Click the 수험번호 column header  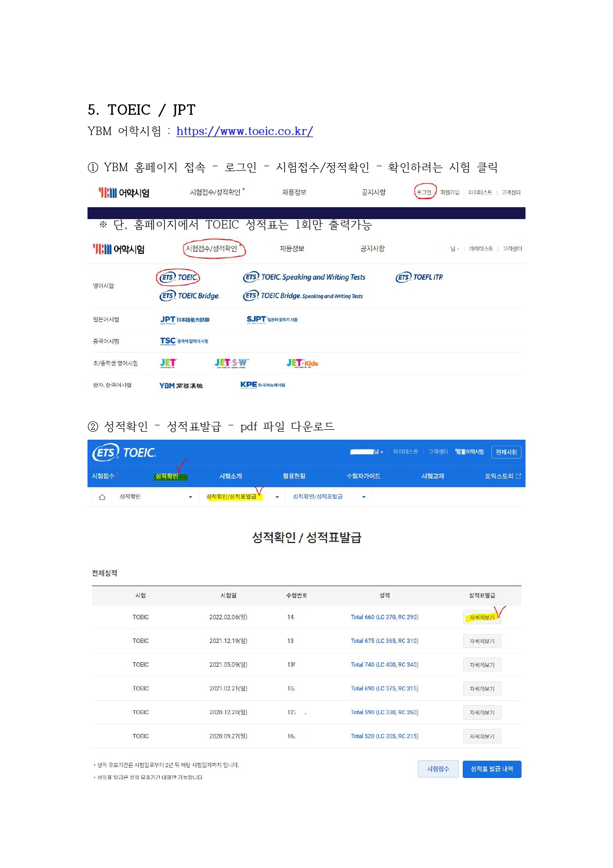[297, 595]
